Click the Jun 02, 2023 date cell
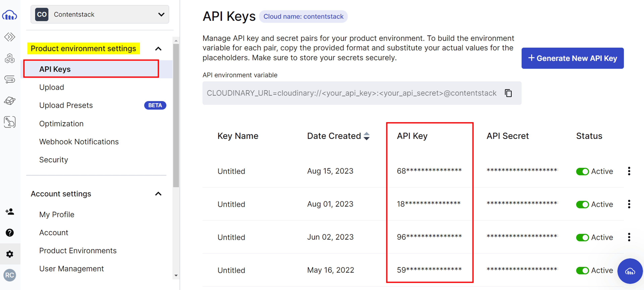 330,237
